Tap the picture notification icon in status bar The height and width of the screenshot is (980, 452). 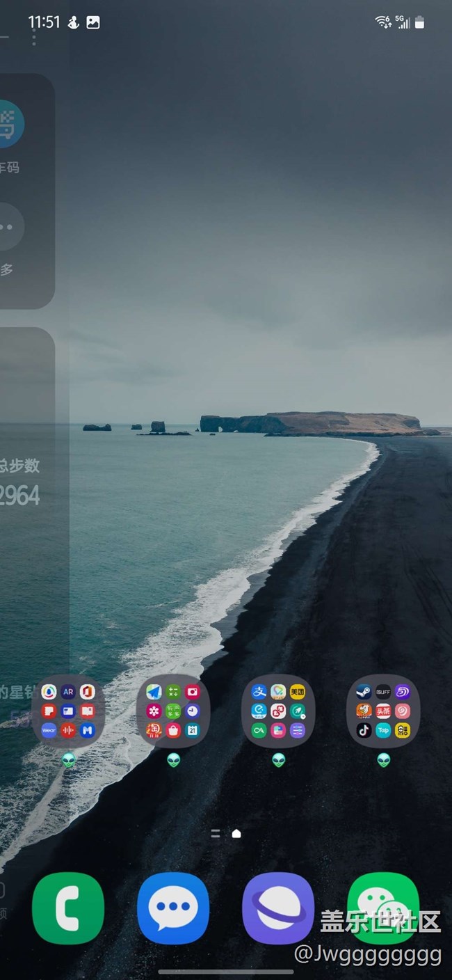[x=93, y=22]
